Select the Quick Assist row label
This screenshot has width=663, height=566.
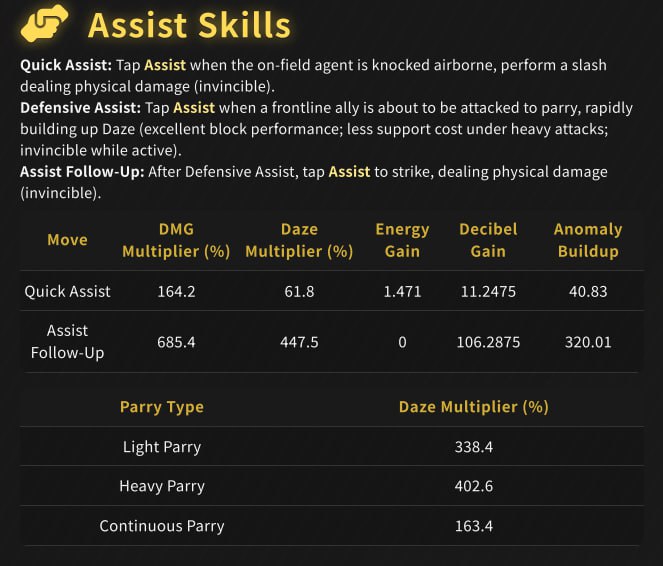[67, 291]
